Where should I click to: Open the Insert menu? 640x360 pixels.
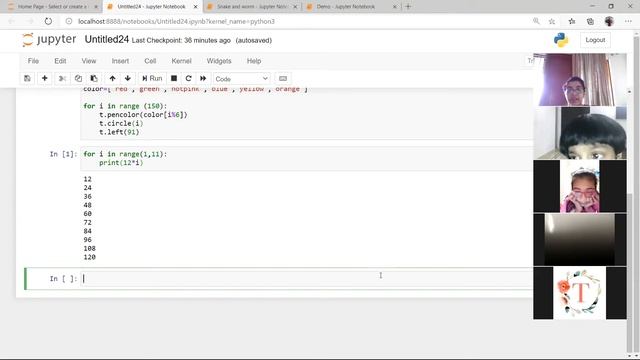click(x=120, y=61)
